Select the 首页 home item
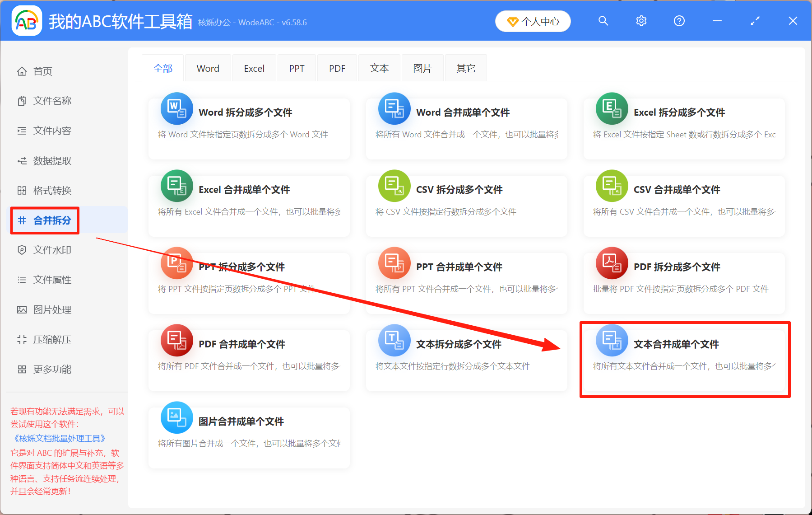812x515 pixels. 43,71
